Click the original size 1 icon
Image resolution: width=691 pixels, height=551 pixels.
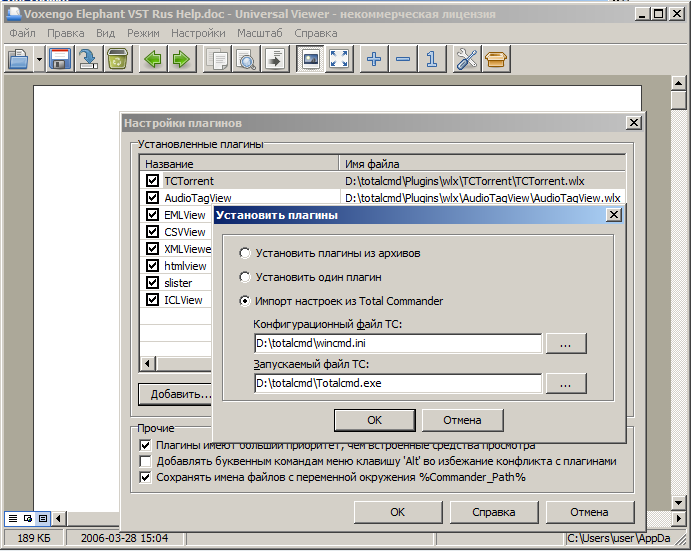pyautogui.click(x=431, y=59)
